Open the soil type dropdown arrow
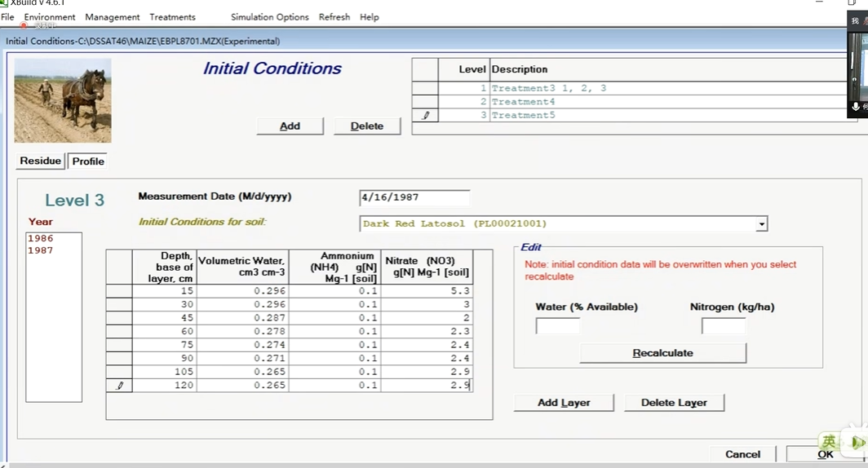This screenshot has height=468, width=868. coord(761,224)
